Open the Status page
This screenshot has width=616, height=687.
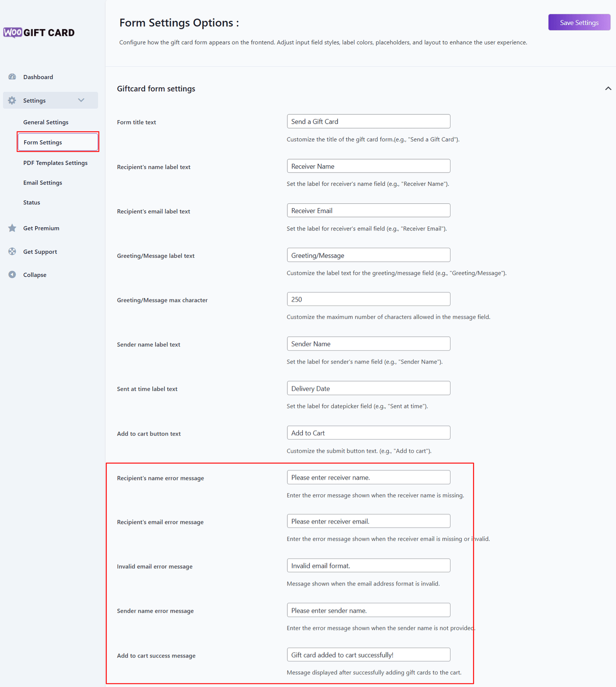point(32,203)
